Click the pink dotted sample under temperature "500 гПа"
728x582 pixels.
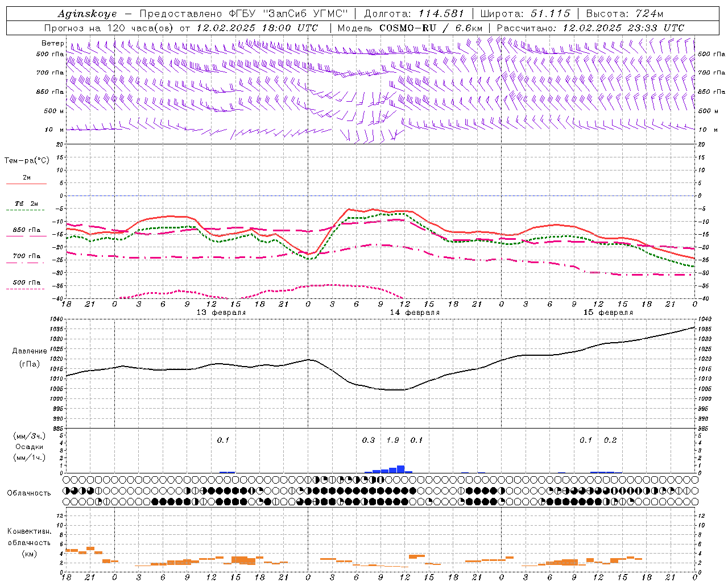[x=26, y=289]
